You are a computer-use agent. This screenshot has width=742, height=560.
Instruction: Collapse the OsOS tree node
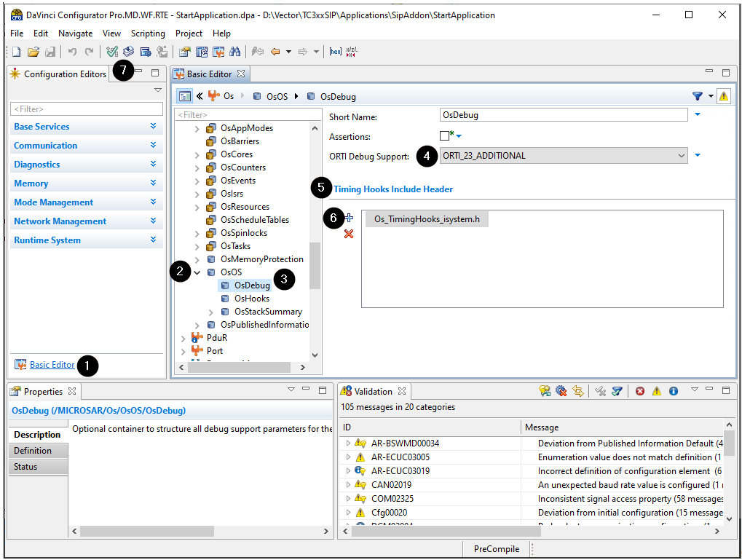[x=197, y=272]
